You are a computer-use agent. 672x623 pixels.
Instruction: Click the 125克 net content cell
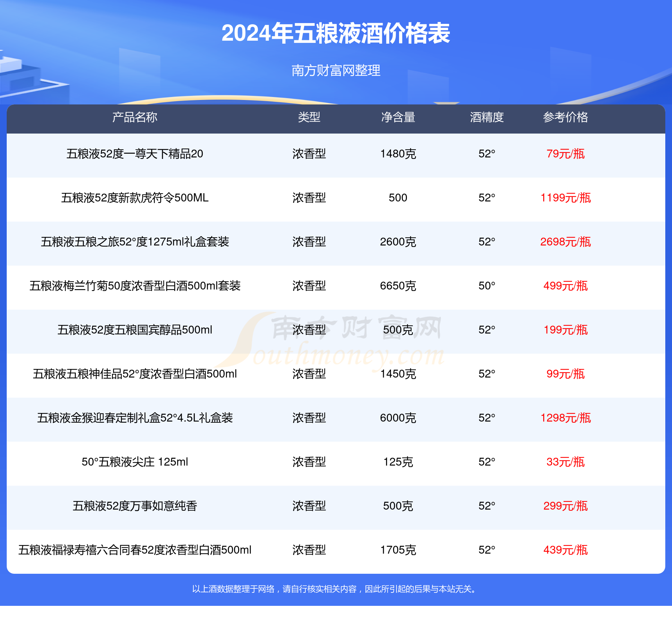click(x=398, y=462)
